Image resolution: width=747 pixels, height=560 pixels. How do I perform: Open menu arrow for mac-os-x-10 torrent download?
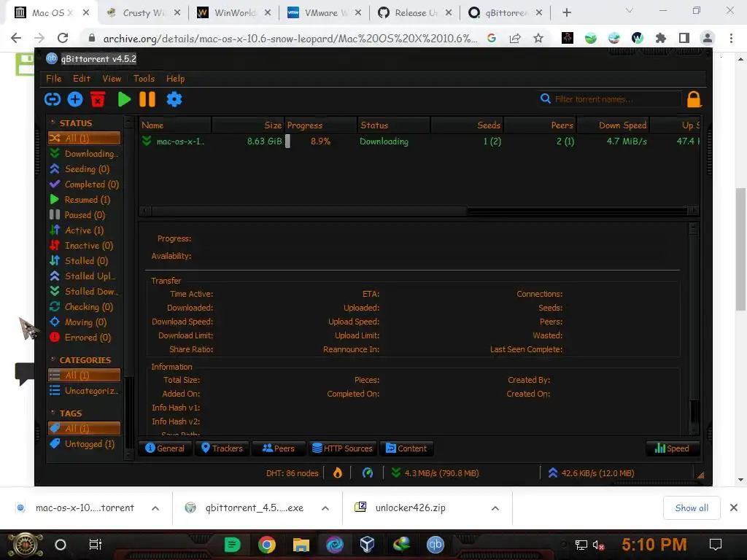[x=155, y=508]
